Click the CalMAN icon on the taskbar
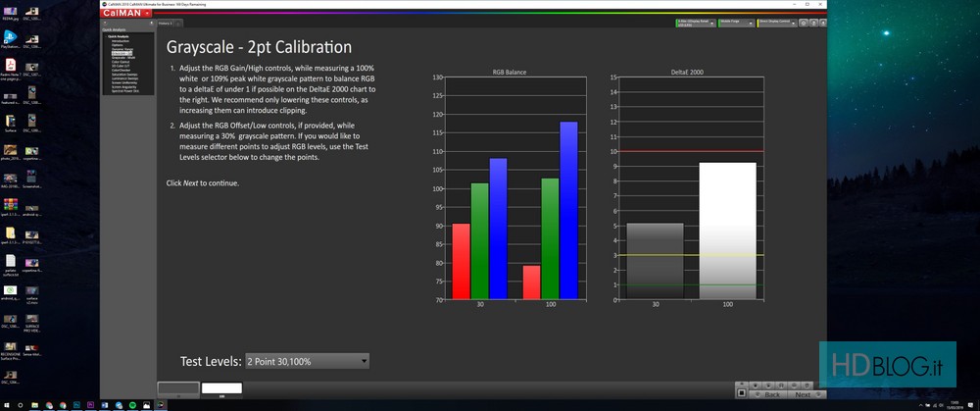This screenshot has width=980, height=411. click(161, 405)
